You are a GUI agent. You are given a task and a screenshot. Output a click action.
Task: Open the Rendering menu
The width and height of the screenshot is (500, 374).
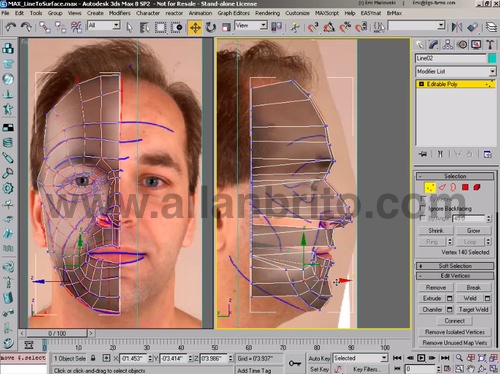coord(267,13)
